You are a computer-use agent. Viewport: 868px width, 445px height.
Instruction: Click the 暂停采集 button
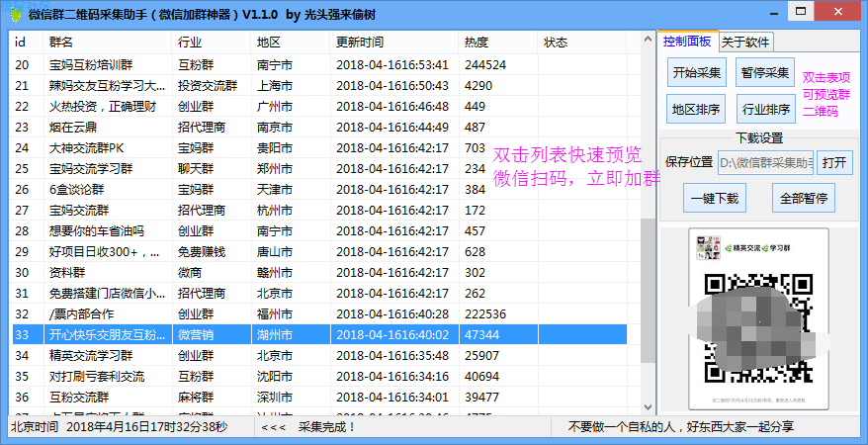[765, 72]
